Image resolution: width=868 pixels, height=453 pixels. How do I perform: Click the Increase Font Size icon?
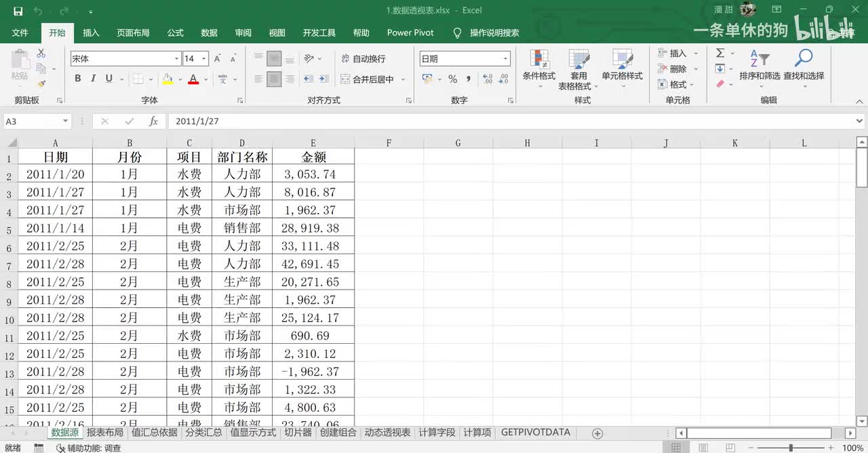pyautogui.click(x=218, y=59)
